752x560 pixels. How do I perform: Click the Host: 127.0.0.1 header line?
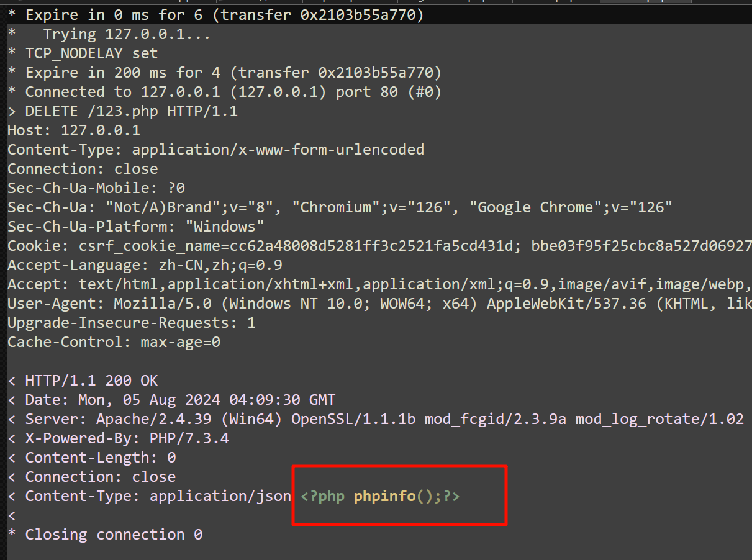[x=73, y=130]
